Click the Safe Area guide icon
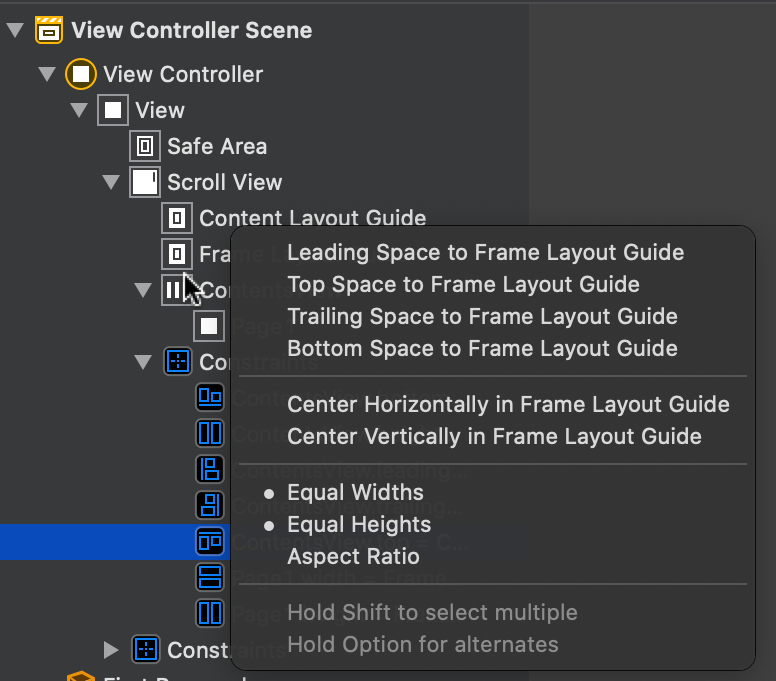776x681 pixels. (145, 146)
